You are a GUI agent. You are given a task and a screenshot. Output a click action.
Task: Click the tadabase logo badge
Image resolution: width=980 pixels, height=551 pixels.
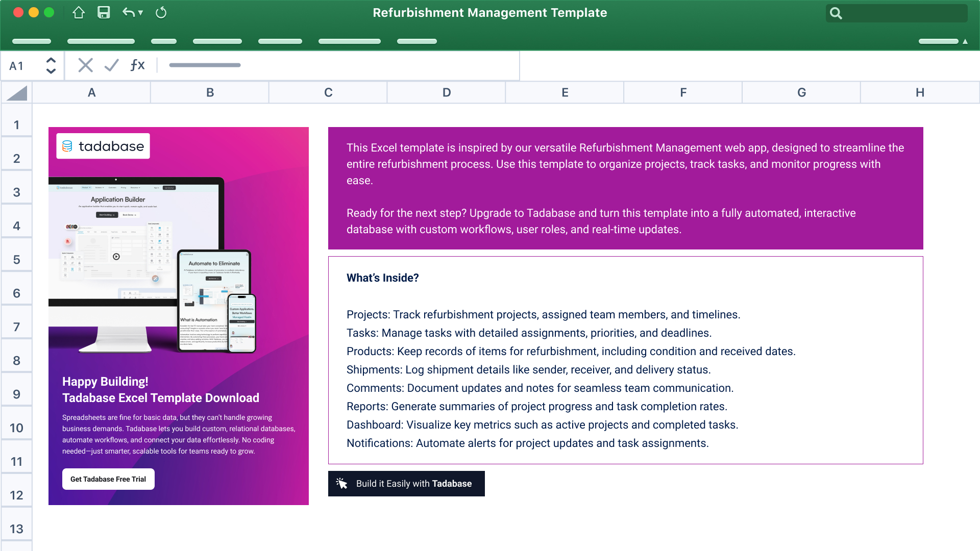click(x=103, y=146)
